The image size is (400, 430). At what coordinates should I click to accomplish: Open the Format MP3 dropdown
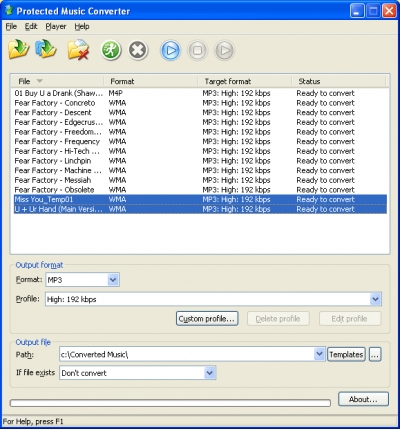pos(113,280)
